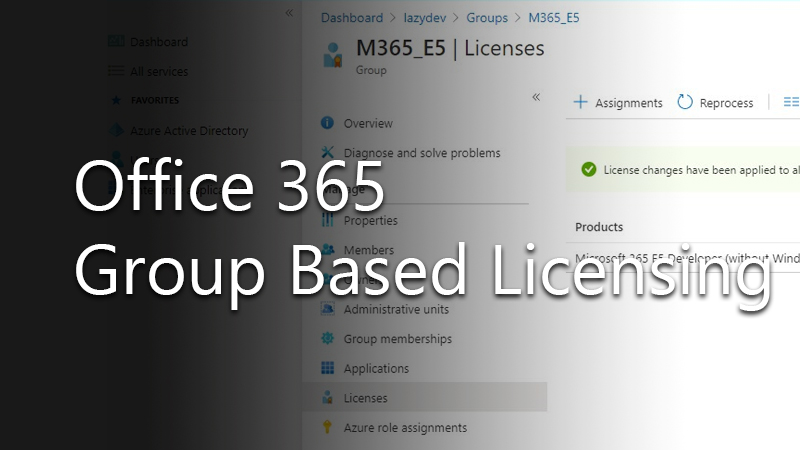Screen dimensions: 800x450
Task: Click the plus icon beside Assignments
Action: pos(580,102)
